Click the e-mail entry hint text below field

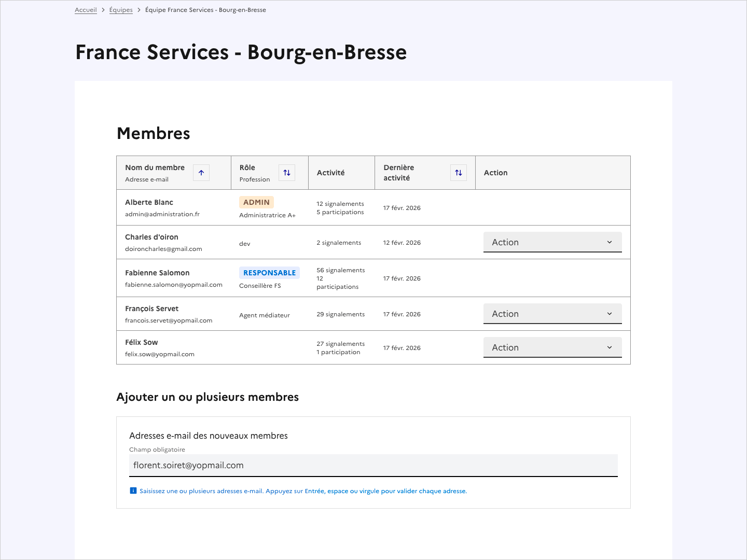[x=303, y=491]
